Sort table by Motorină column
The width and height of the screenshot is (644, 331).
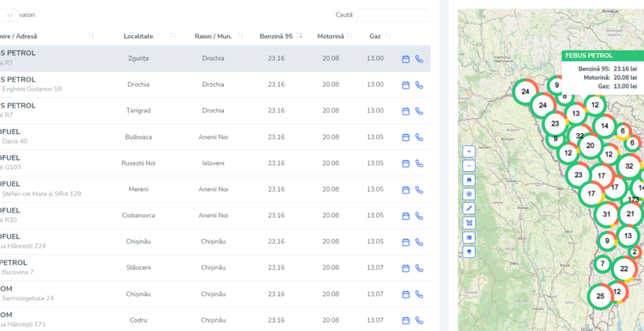335,36
